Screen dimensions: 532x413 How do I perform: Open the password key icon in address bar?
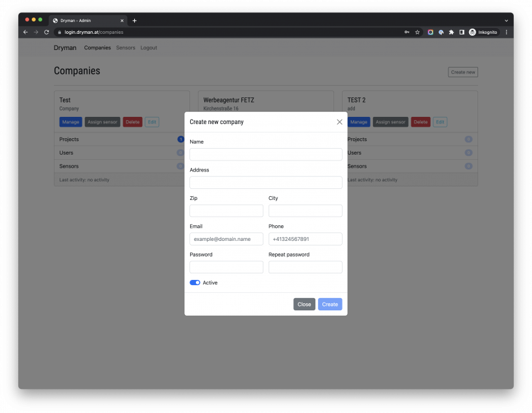point(407,32)
